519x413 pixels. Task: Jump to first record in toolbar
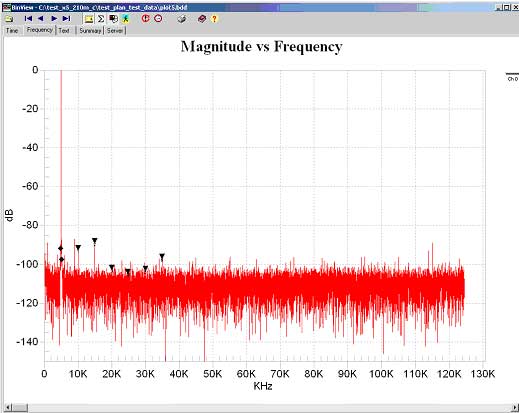pyautogui.click(x=28, y=19)
